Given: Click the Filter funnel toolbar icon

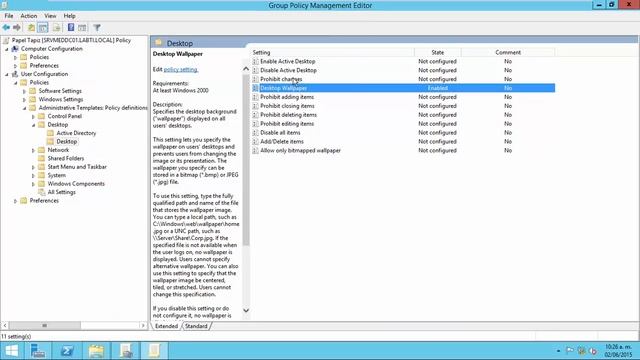Looking at the screenshot, I should pos(97,27).
